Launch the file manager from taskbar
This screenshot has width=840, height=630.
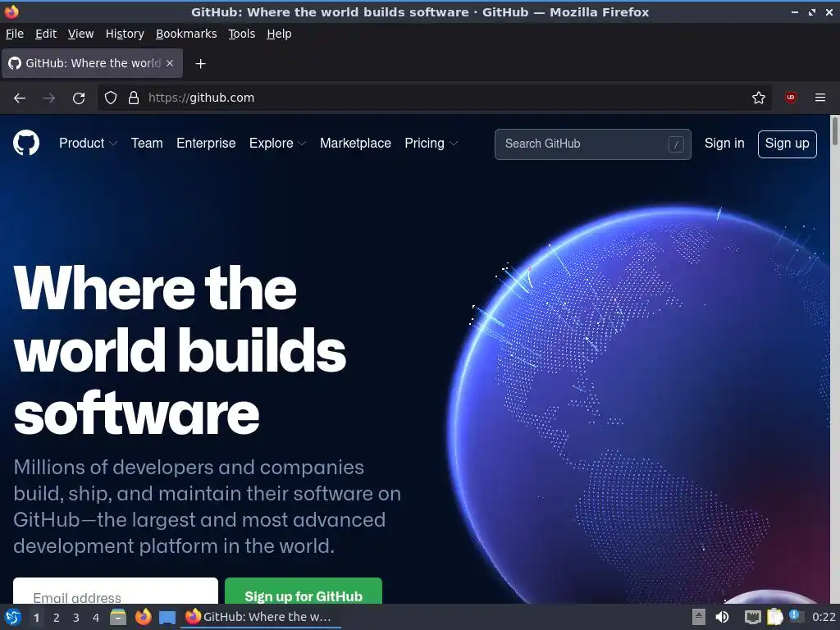(118, 617)
